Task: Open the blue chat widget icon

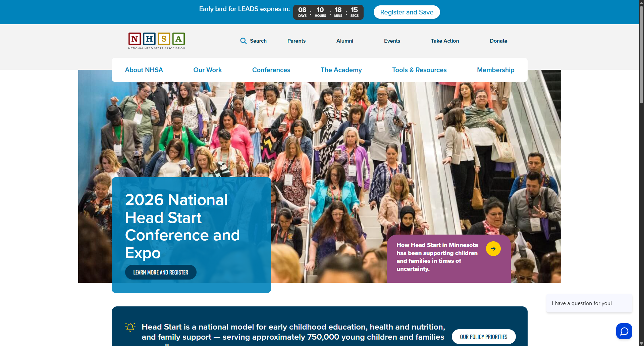Action: [x=624, y=331]
